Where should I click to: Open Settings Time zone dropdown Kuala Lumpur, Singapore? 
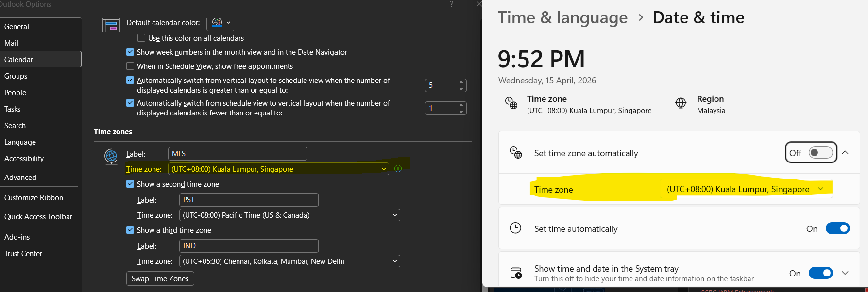[x=746, y=189]
